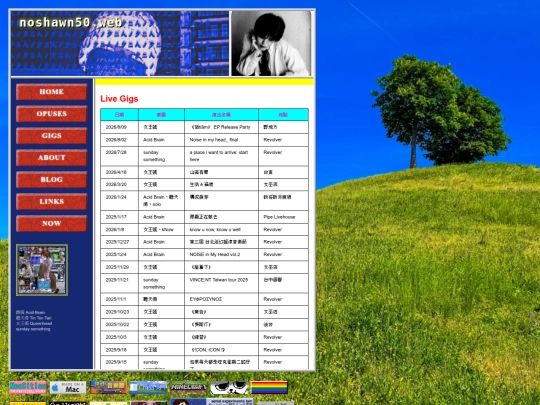Viewport: 540px width, 405px height.
Task: Open the Tin Tan Tan sidebar link
Action: point(33,318)
